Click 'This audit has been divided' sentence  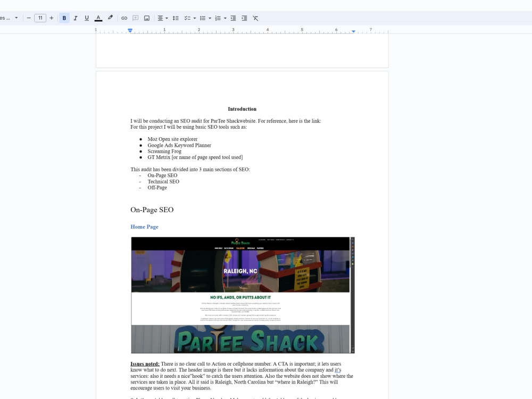tap(190, 169)
